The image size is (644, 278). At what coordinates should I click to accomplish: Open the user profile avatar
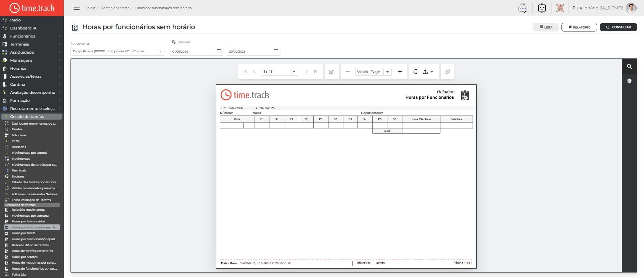click(x=631, y=8)
